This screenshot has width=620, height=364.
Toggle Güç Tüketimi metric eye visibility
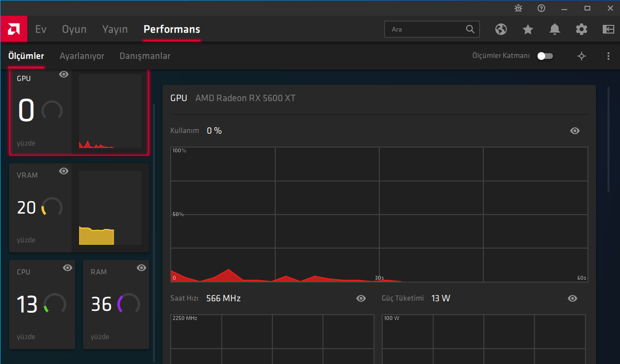[573, 298]
